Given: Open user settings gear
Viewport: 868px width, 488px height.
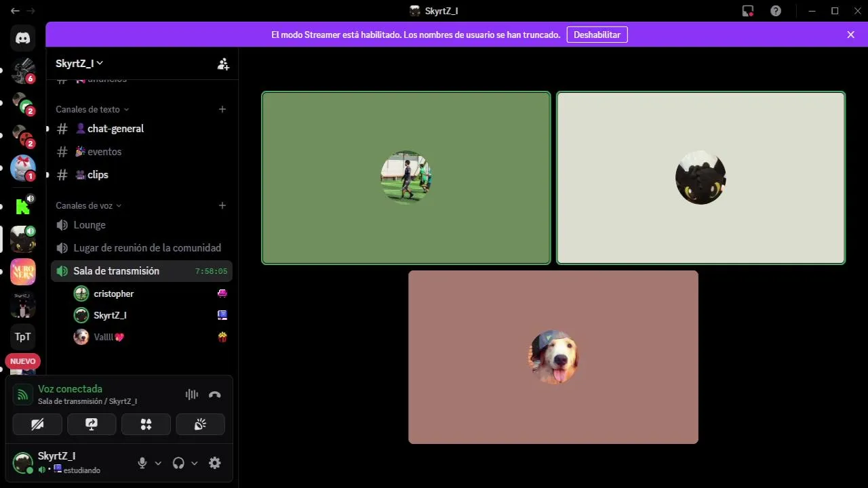Looking at the screenshot, I should click(215, 463).
